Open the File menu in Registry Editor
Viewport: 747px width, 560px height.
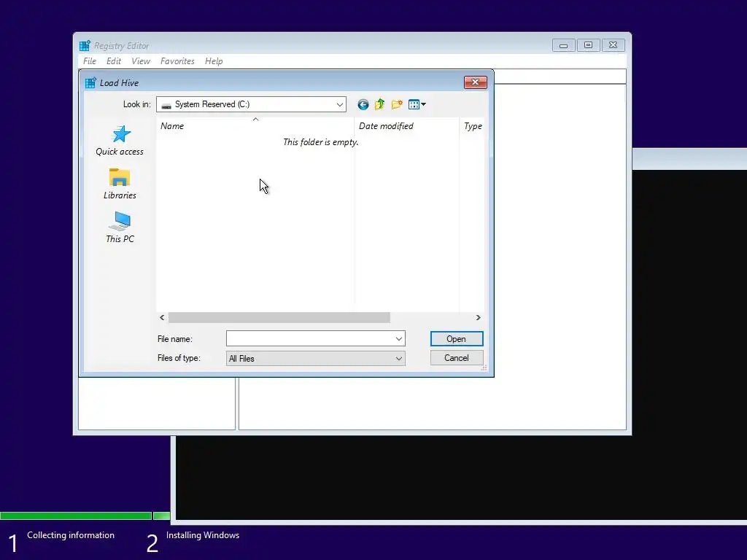pyautogui.click(x=90, y=61)
